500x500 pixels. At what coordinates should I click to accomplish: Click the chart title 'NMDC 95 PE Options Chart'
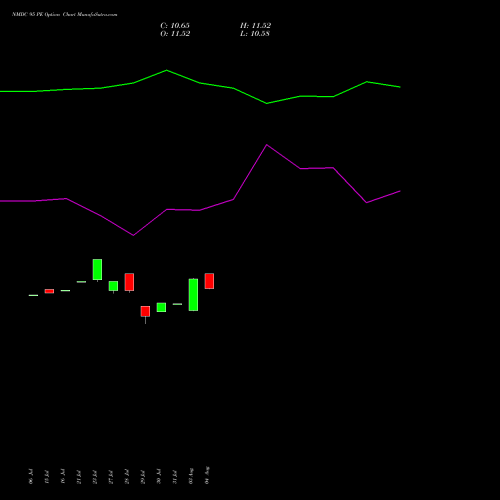click(44, 14)
